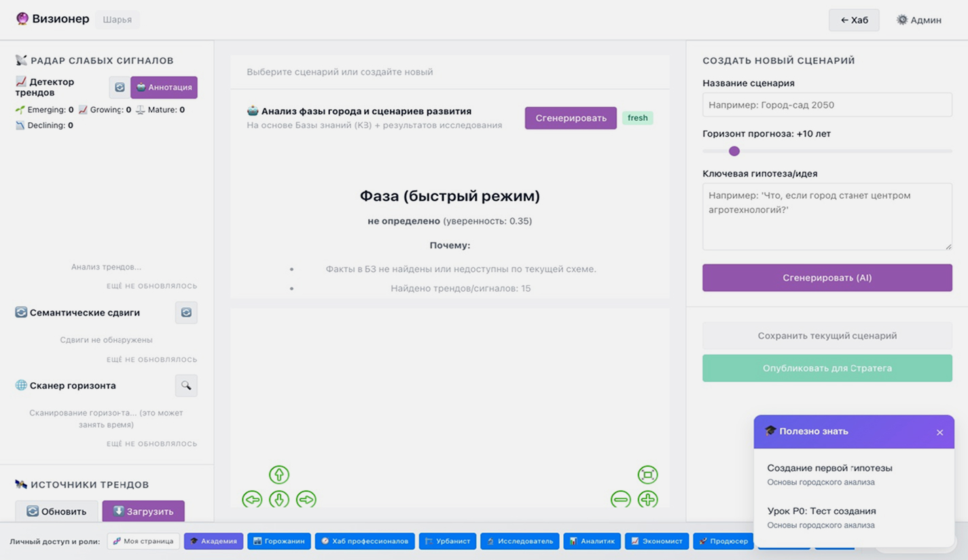Zoom in with the green plus icon
Image resolution: width=968 pixels, height=560 pixels.
647,500
